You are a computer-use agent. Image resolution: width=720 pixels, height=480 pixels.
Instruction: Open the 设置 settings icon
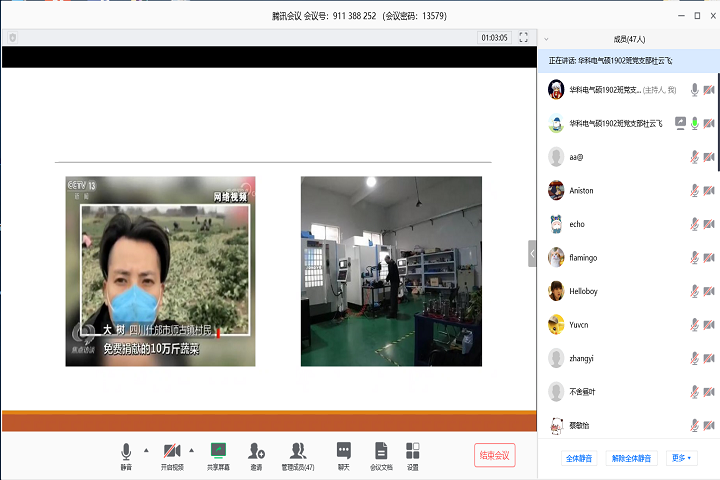413,452
